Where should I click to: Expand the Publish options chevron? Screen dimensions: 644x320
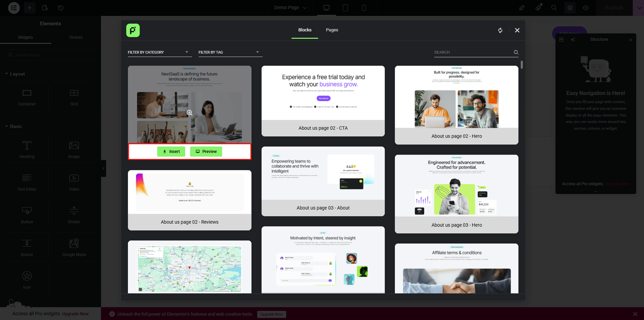tap(639, 8)
